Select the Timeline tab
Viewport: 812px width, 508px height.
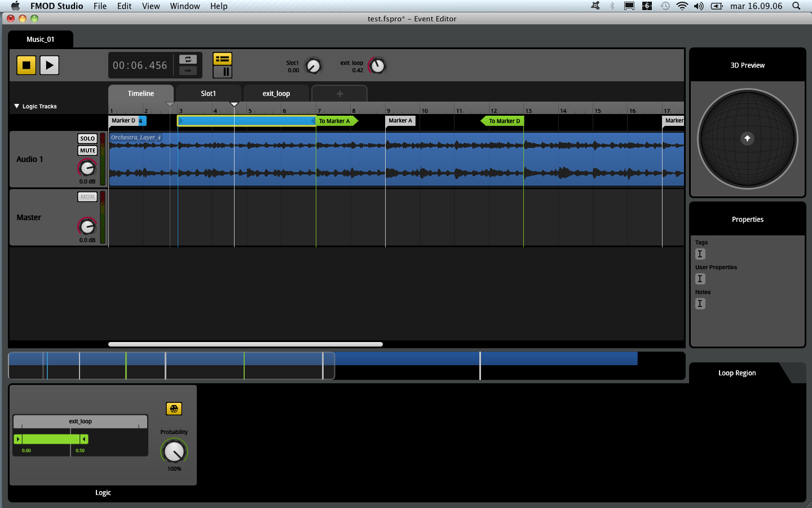141,94
